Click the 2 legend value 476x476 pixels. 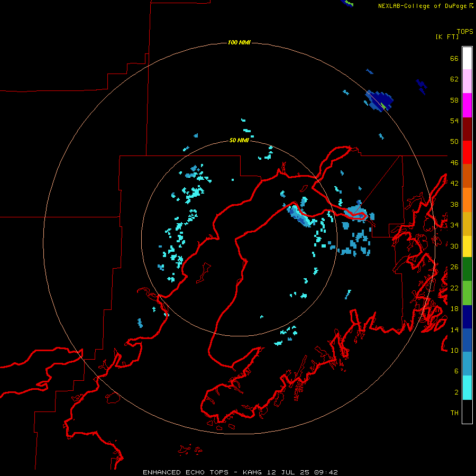coord(456,392)
